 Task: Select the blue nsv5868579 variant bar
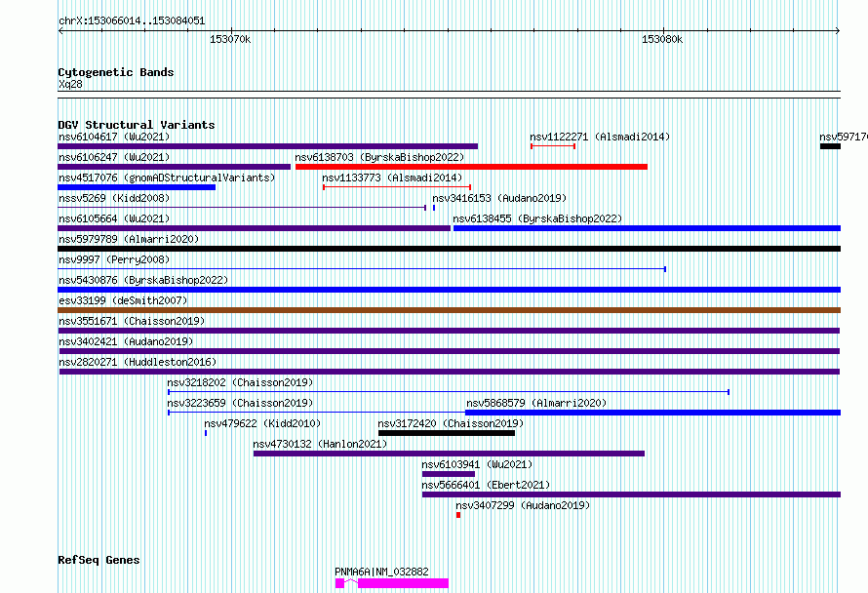tap(653, 413)
